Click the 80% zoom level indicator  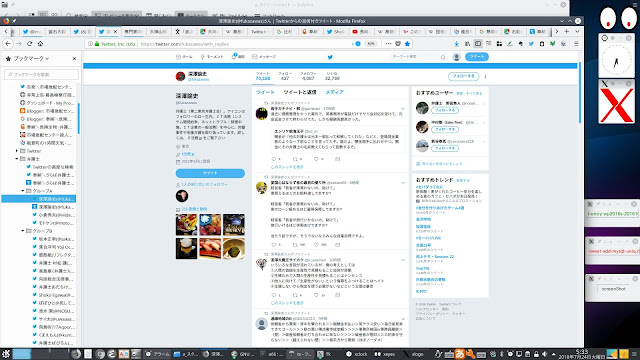(x=371, y=44)
